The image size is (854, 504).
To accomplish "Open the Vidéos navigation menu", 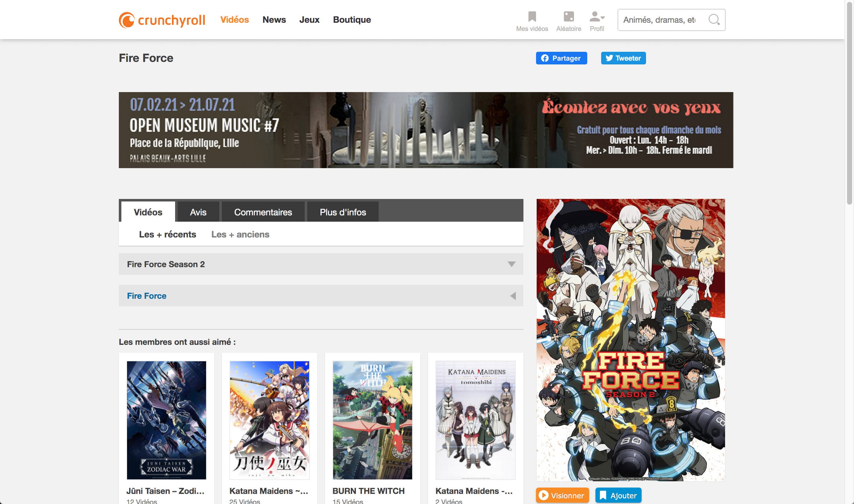I will (235, 20).
